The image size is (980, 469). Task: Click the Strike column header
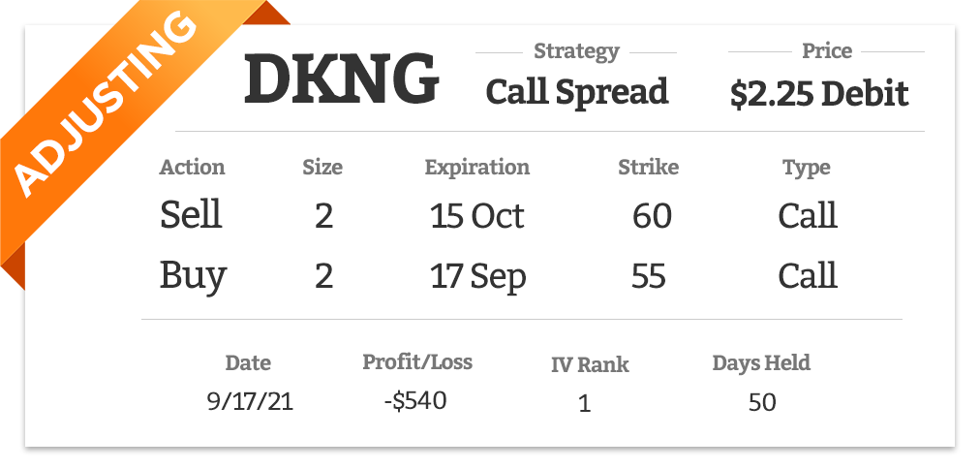[648, 168]
